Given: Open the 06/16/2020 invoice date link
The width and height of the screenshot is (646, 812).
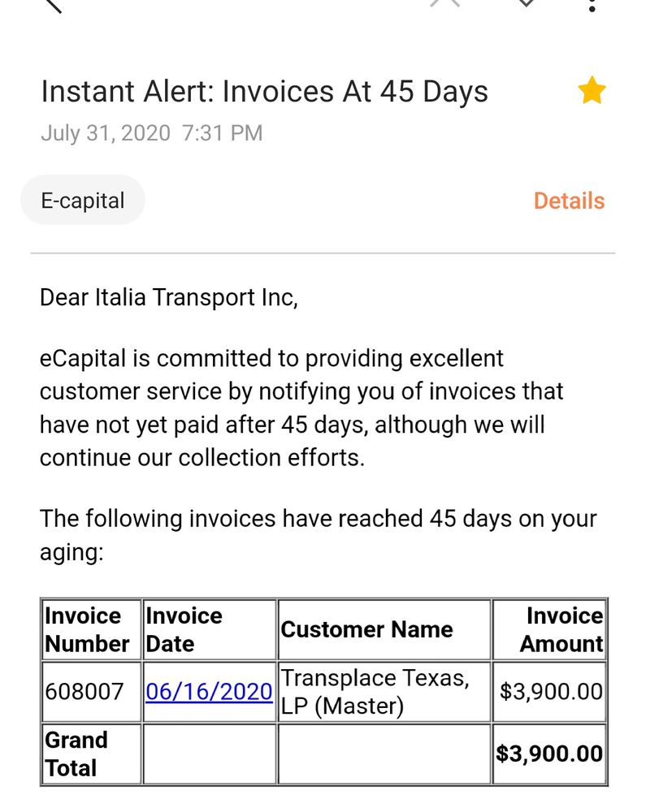Looking at the screenshot, I should pyautogui.click(x=210, y=692).
